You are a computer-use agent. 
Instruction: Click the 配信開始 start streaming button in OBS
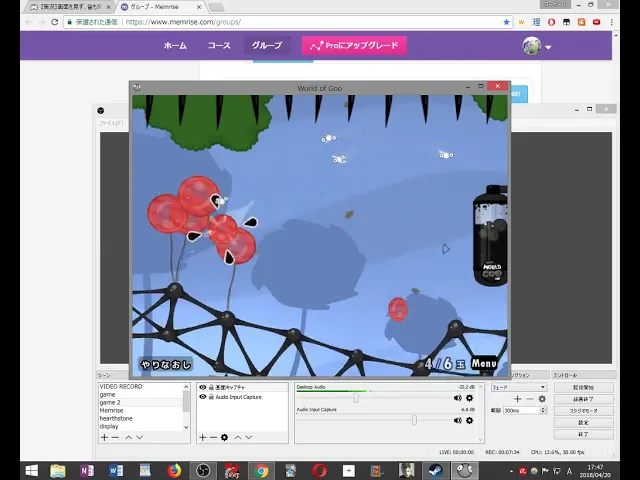click(584, 387)
